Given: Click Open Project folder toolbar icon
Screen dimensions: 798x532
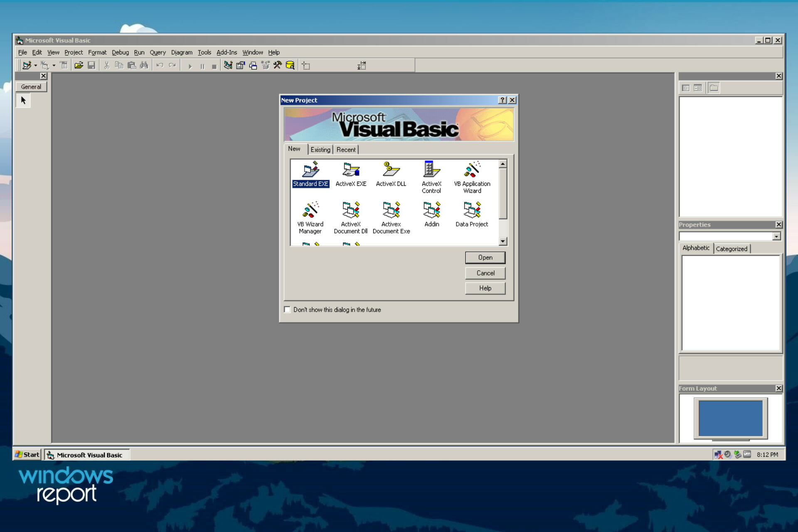Looking at the screenshot, I should point(79,65).
